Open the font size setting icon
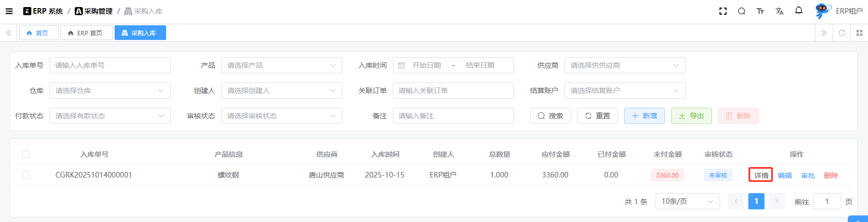Viewport: 868px width, 222px height. [x=760, y=11]
